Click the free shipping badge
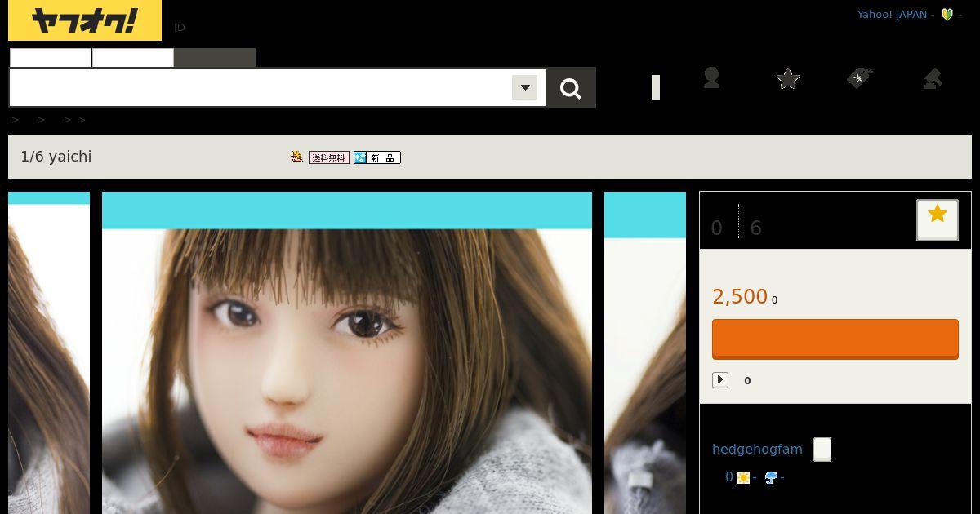Image resolution: width=980 pixels, height=514 pixels. coord(329,157)
